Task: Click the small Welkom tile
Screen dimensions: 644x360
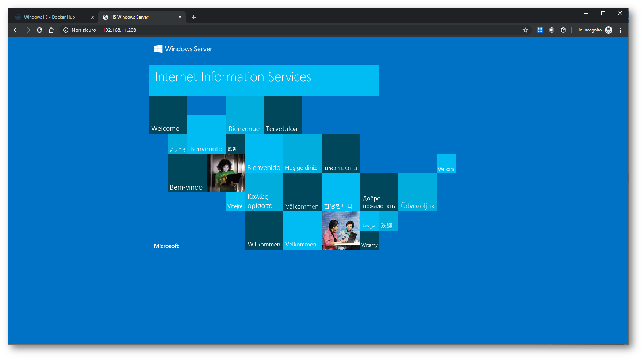Action: (446, 163)
